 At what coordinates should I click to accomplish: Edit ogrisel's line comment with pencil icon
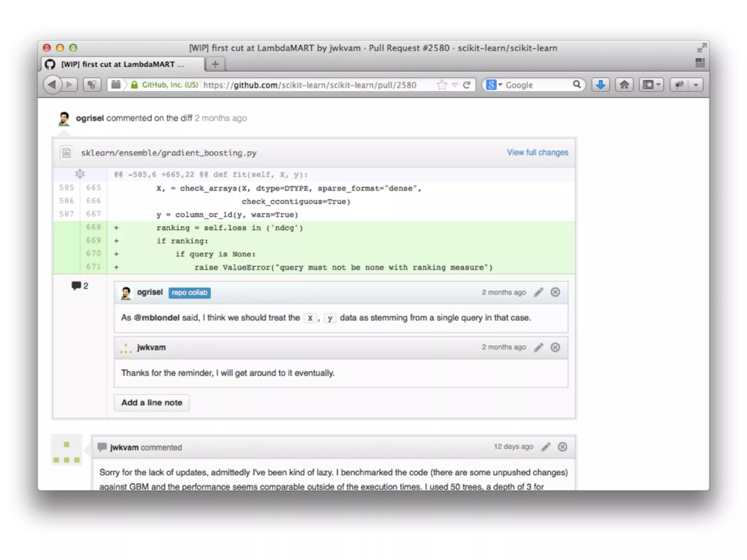coord(539,292)
